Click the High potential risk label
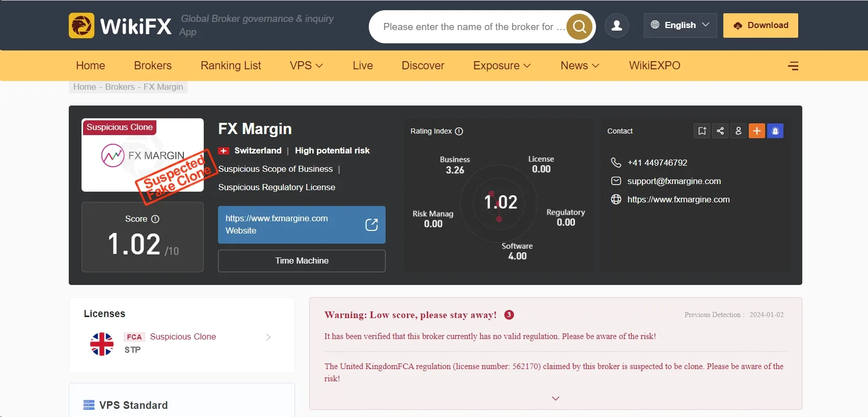 pyautogui.click(x=332, y=150)
